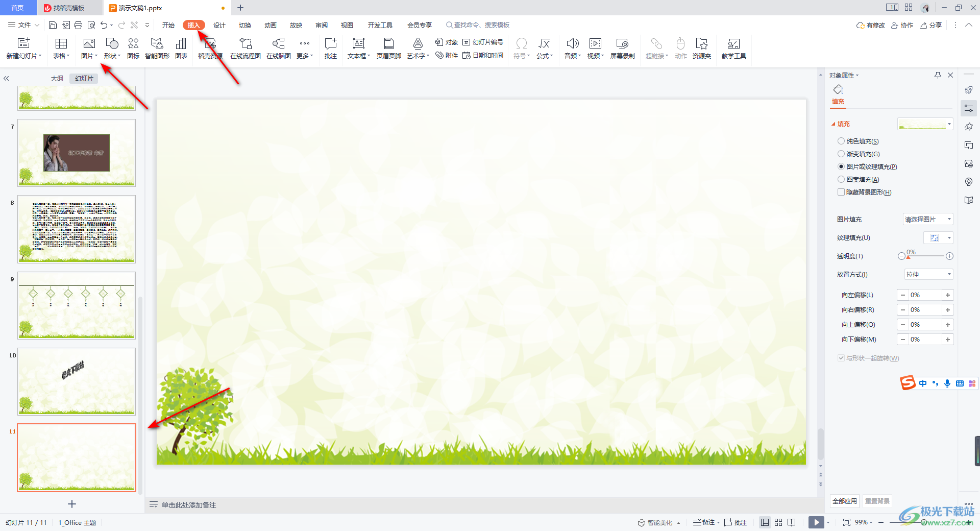Click the Undo arrow icon
Viewport: 980px width, 531px height.
(104, 25)
